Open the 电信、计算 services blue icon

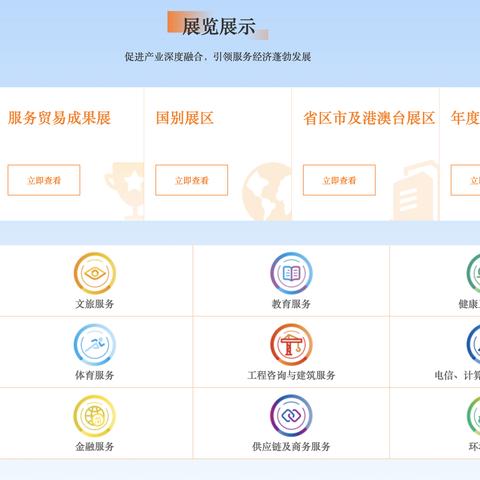(473, 345)
